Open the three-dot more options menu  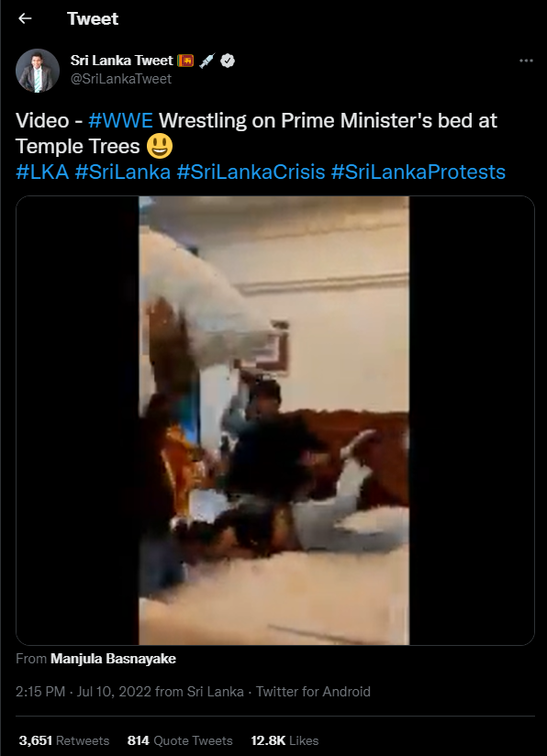(x=526, y=61)
